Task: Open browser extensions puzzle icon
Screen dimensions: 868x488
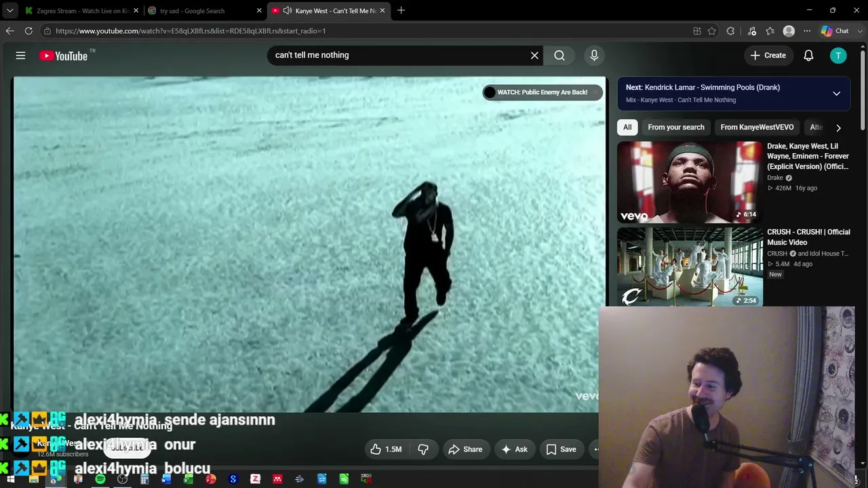Action: tap(730, 30)
